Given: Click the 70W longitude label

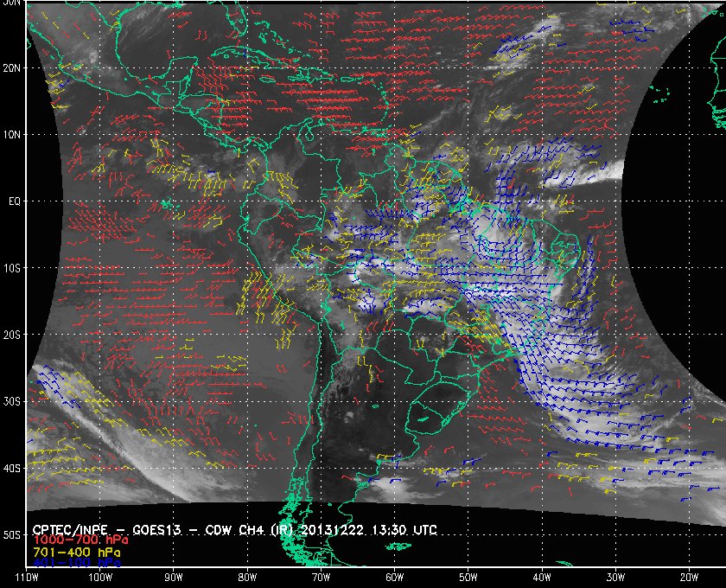Looking at the screenshot, I should (321, 578).
